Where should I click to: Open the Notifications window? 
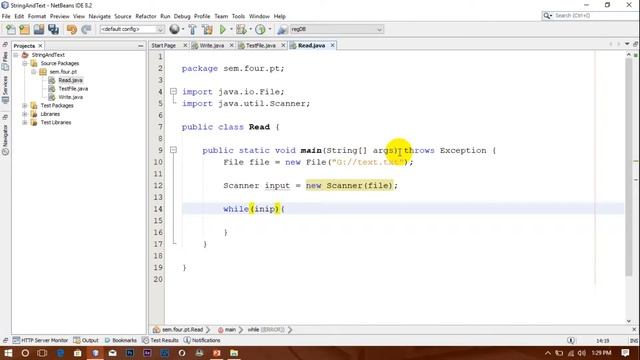pos(202,340)
